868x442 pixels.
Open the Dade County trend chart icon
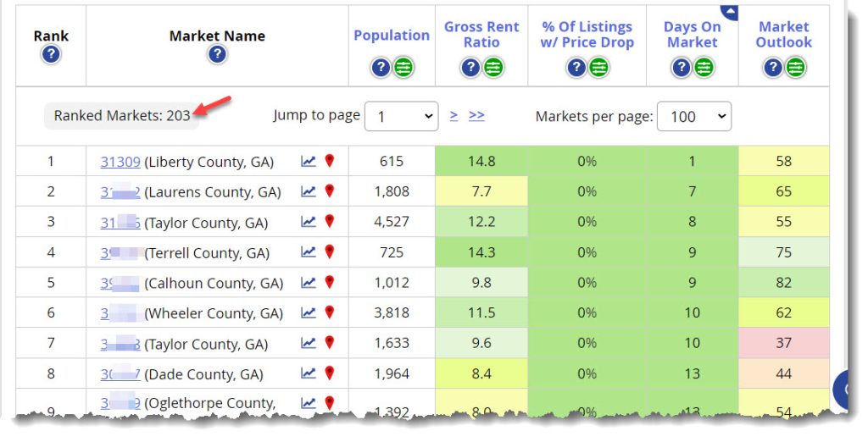pyautogui.click(x=309, y=373)
